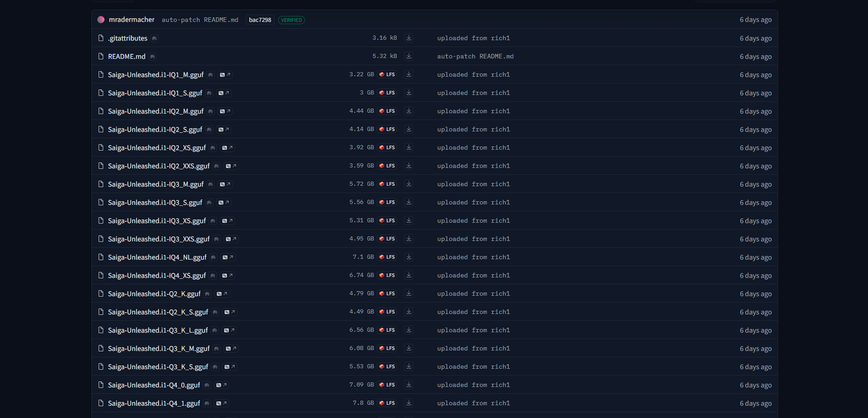This screenshot has width=868, height=418.
Task: Download README.md via its download icon
Action: click(x=409, y=56)
